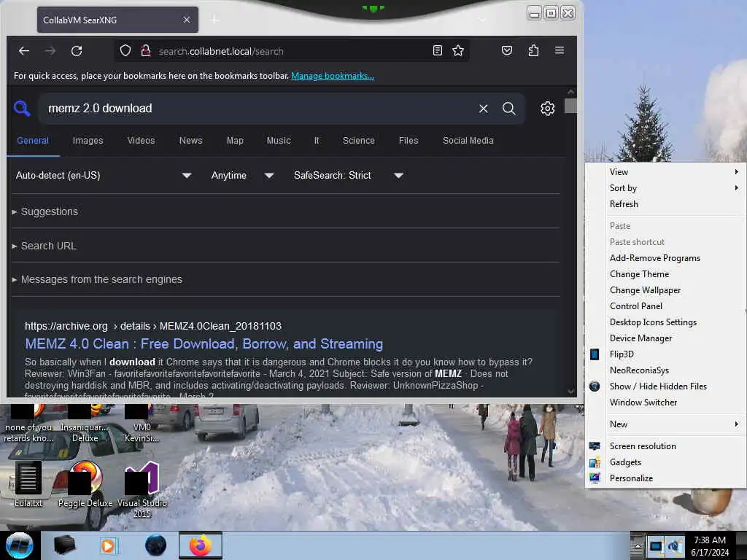Switch to the Science search tab
The height and width of the screenshot is (560, 747).
(x=358, y=141)
